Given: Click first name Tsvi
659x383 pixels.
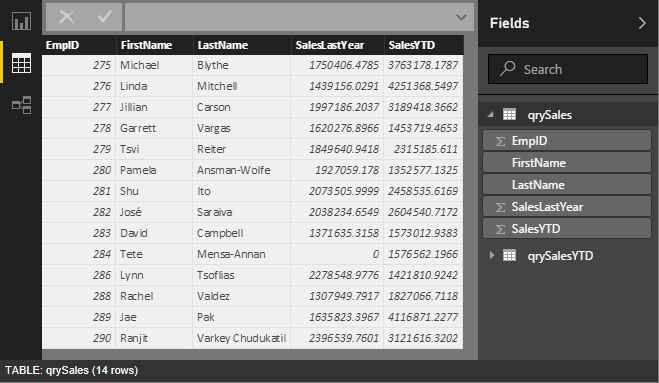Looking at the screenshot, I should (x=129, y=149).
